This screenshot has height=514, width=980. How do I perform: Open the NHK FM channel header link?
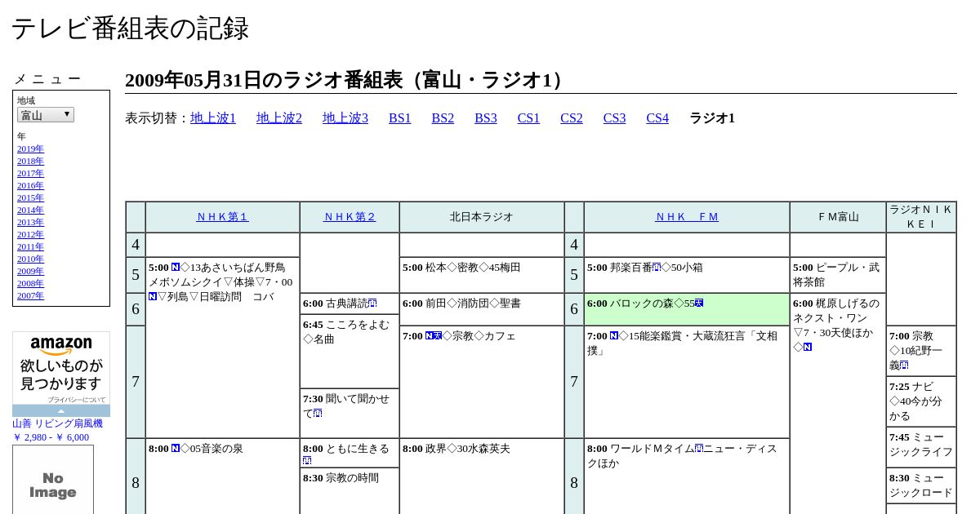coord(687,217)
